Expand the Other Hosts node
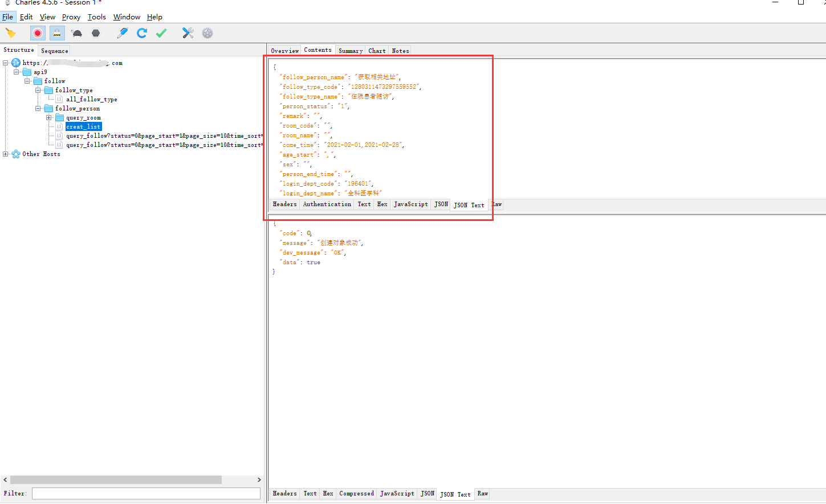 click(x=6, y=154)
